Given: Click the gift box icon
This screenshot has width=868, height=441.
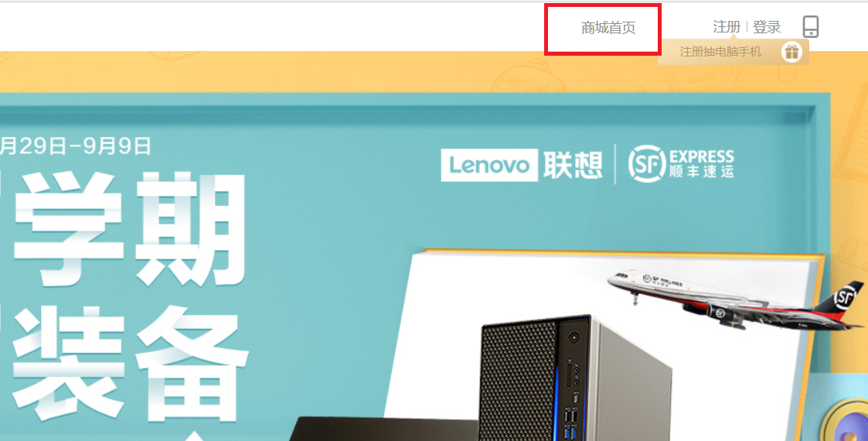Looking at the screenshot, I should (x=791, y=52).
